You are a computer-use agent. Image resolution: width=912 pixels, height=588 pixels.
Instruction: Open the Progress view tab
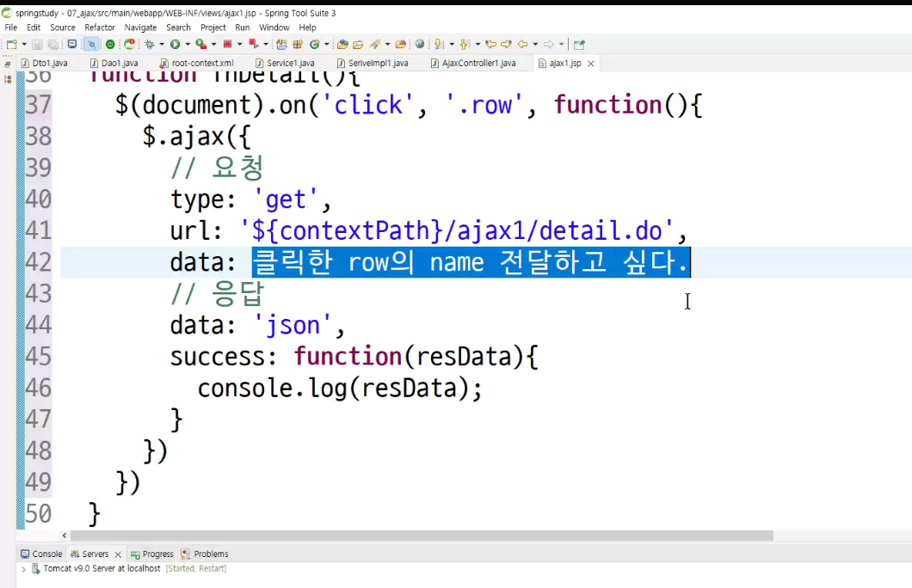[x=151, y=554]
